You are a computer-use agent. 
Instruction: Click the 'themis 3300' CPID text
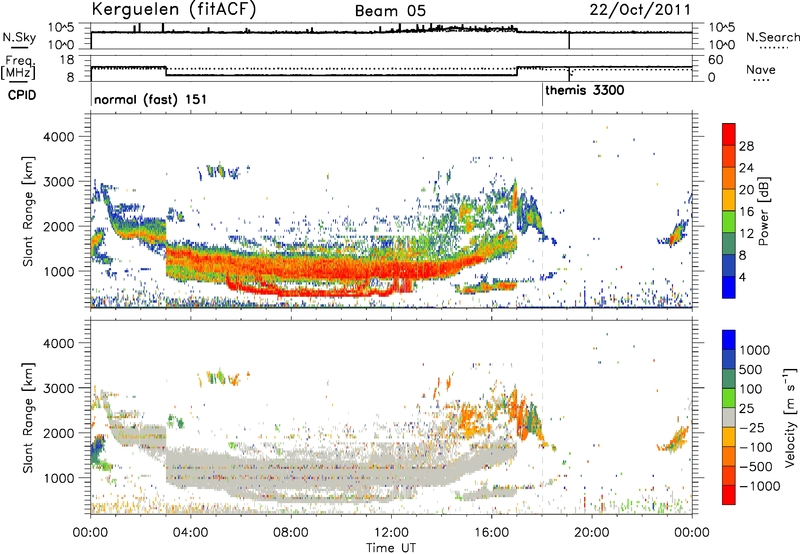click(x=585, y=91)
